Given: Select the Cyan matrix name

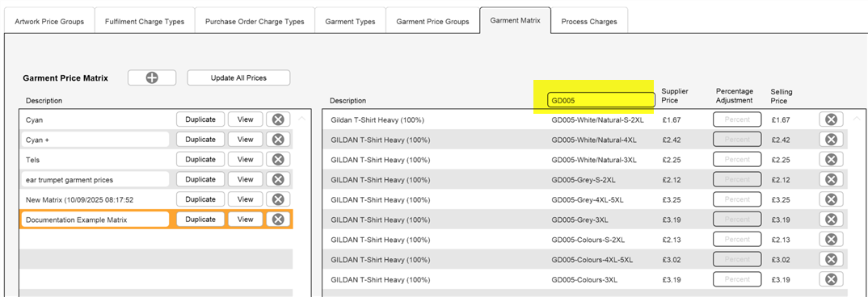Looking at the screenshot, I should [x=34, y=120].
